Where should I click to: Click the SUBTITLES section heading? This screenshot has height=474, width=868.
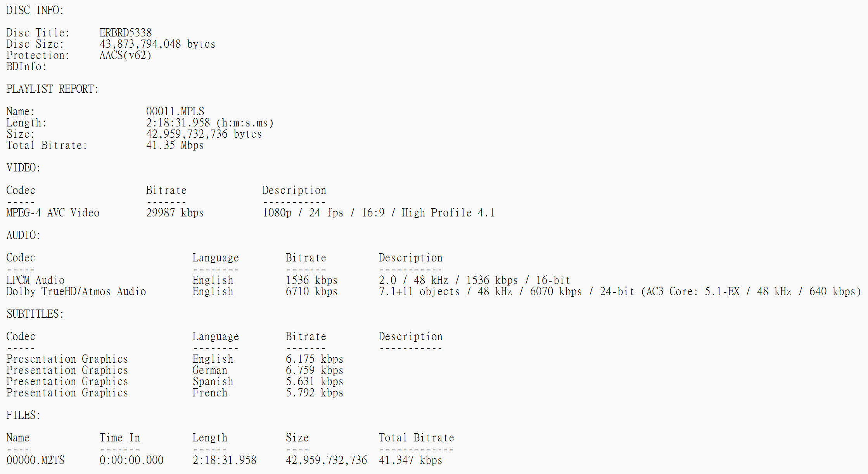[x=35, y=314]
